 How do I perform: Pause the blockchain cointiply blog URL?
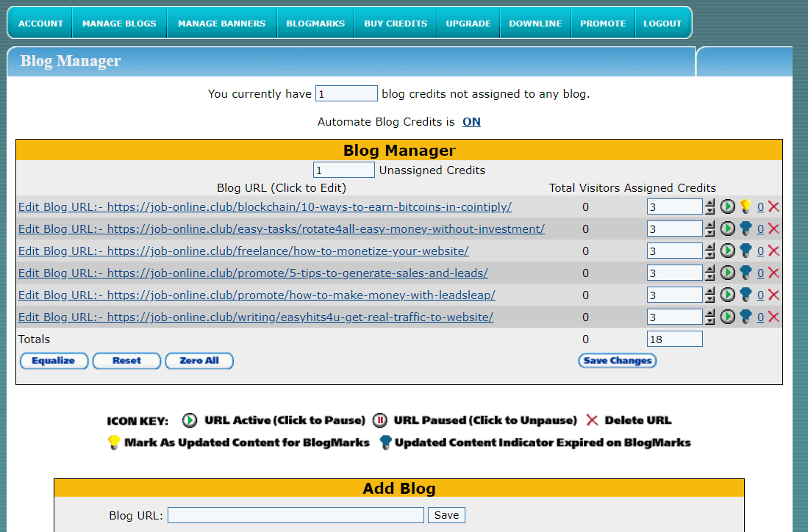727,206
